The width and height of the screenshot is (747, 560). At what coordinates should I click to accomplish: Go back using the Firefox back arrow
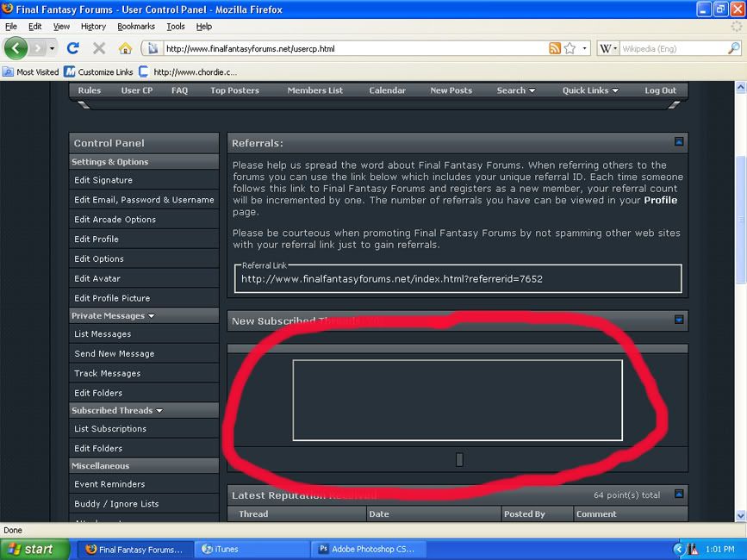coord(16,48)
